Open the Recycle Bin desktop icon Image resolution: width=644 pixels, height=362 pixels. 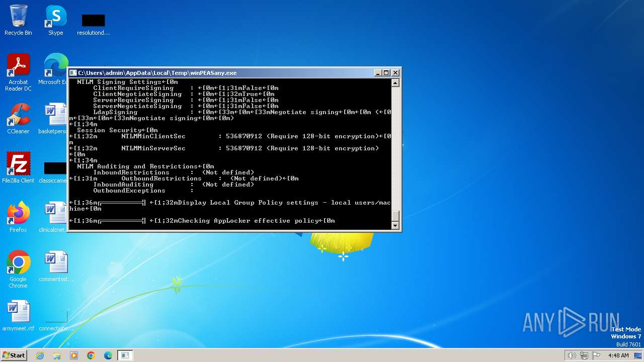click(x=18, y=20)
